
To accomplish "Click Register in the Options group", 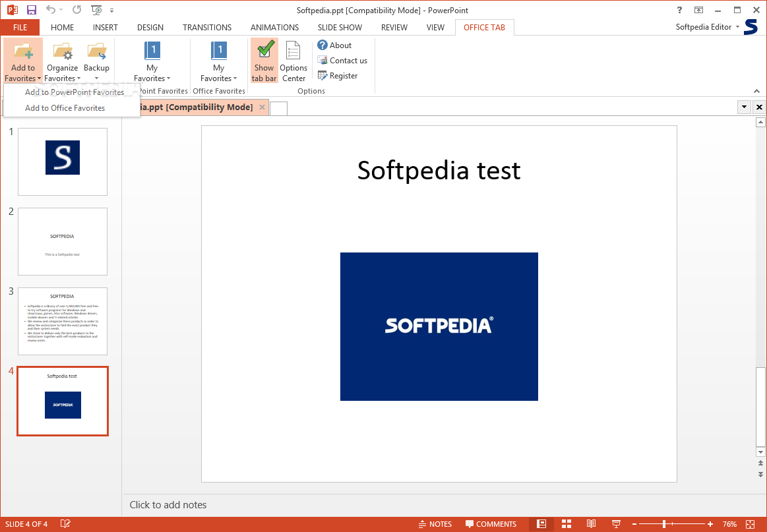I will pos(338,75).
